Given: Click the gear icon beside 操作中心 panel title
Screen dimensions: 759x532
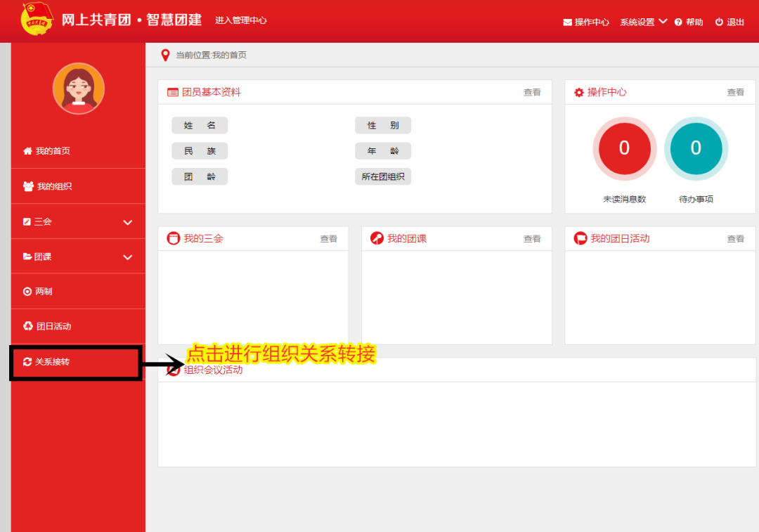Looking at the screenshot, I should point(579,92).
